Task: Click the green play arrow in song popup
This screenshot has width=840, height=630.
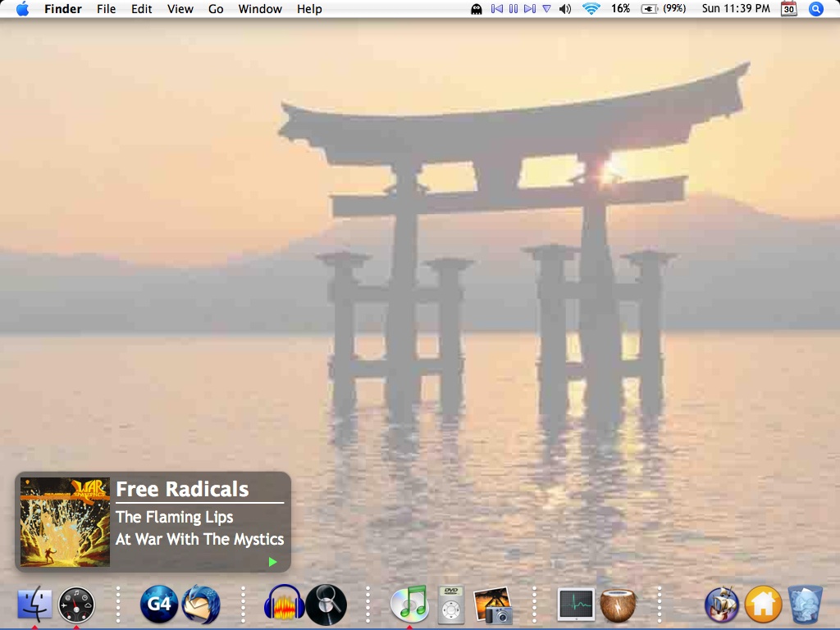Action: (x=273, y=562)
